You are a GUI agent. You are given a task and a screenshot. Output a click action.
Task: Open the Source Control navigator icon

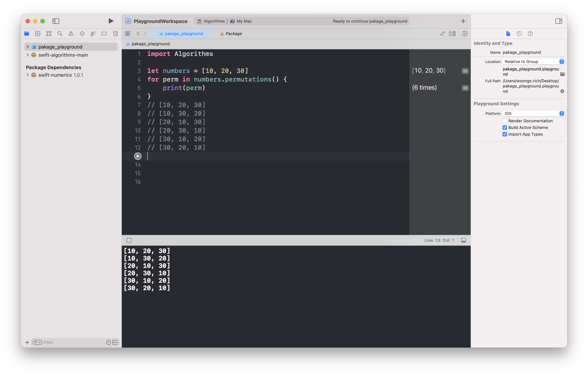coord(38,34)
